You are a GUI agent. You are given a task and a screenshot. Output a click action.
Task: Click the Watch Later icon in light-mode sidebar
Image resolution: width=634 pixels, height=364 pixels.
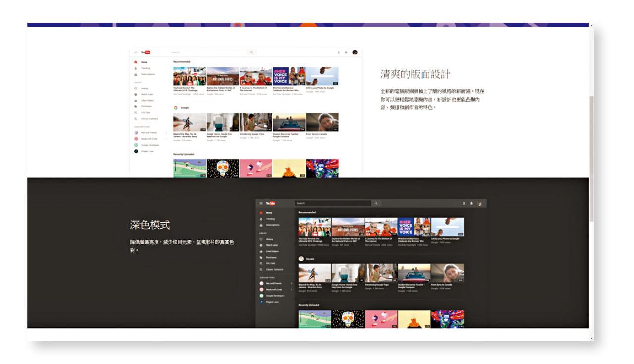point(136,94)
